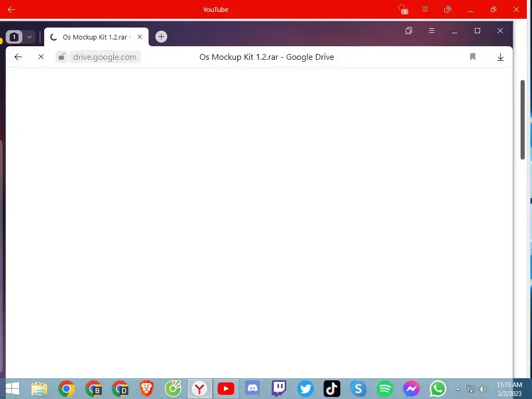Image resolution: width=532 pixels, height=399 pixels.
Task: Open Twitch from taskbar
Action: tap(279, 389)
